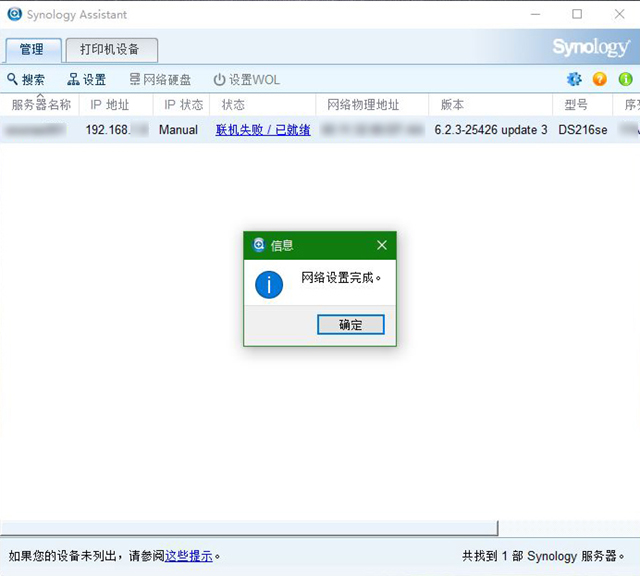Click the 设置WOL power toolbar item
This screenshot has width=640, height=576.
[x=247, y=80]
